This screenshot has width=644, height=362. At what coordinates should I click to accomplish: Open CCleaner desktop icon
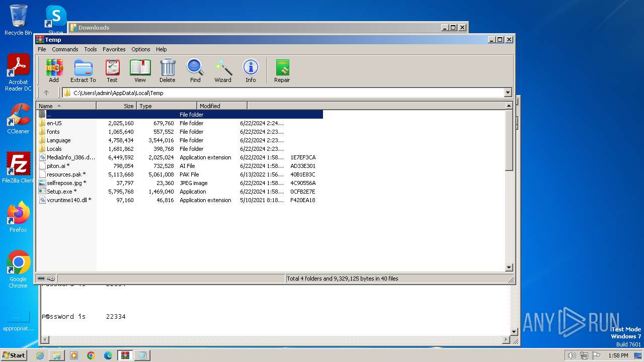[18, 119]
